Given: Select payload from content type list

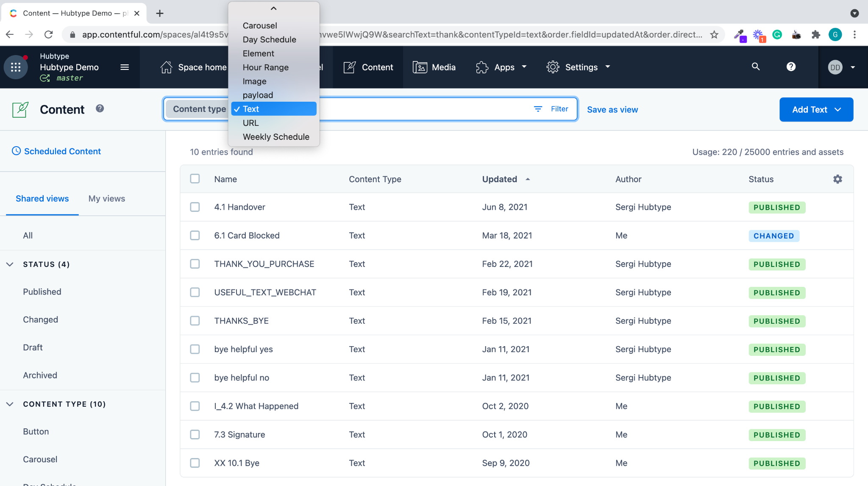Looking at the screenshot, I should pos(258,94).
